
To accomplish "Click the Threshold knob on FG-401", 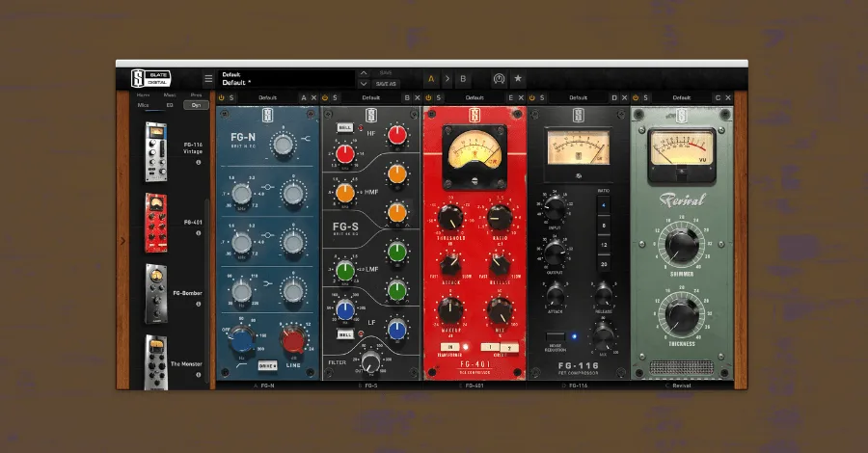I will click(451, 218).
